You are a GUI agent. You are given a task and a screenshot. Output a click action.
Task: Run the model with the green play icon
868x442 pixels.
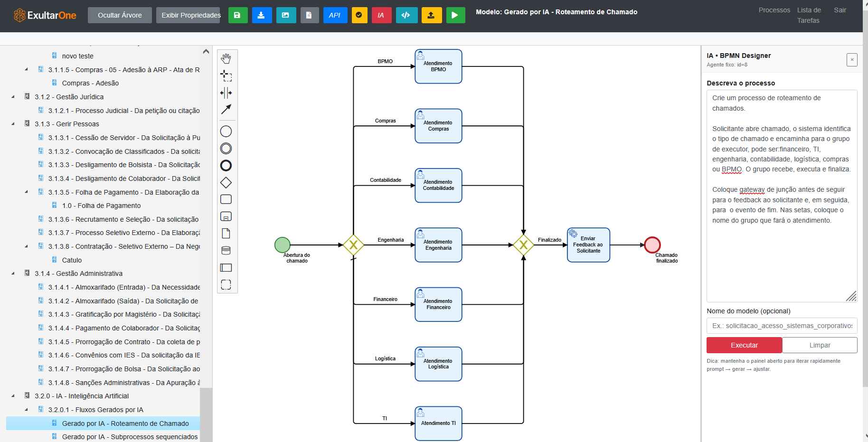(455, 15)
